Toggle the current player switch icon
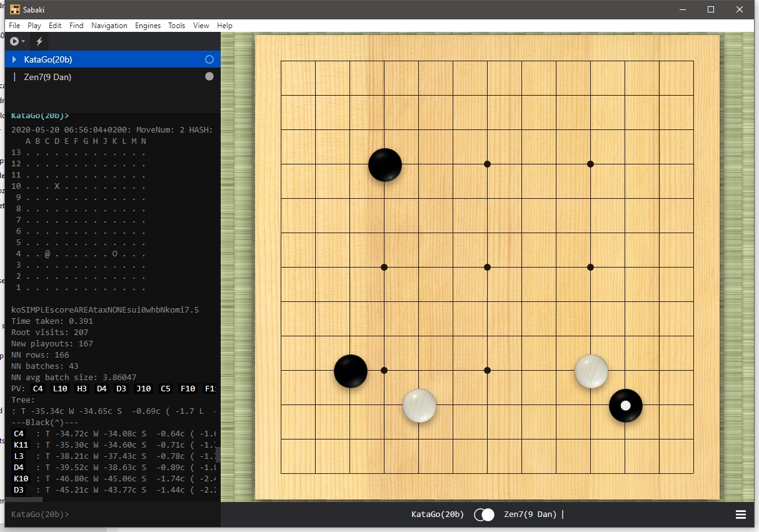The width and height of the screenshot is (759, 532). click(x=484, y=514)
